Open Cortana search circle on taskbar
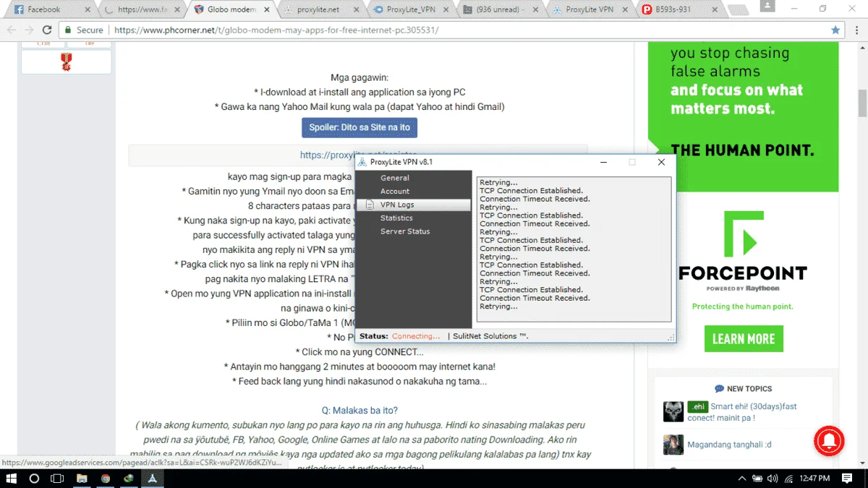The image size is (868, 488). [34, 479]
